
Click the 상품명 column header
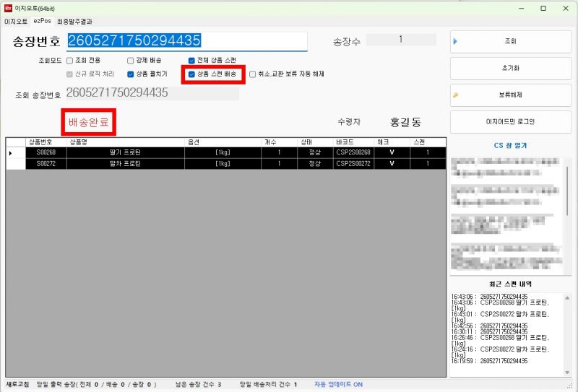click(x=126, y=142)
